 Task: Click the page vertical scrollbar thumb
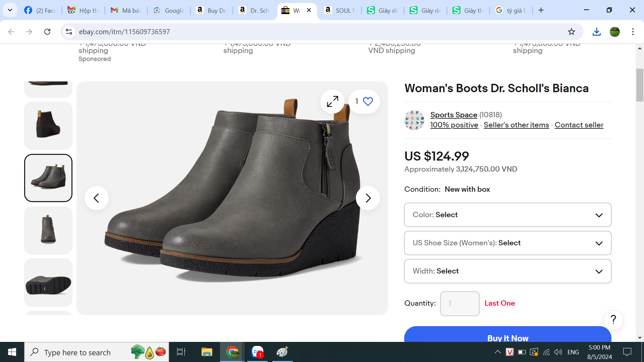click(x=640, y=85)
